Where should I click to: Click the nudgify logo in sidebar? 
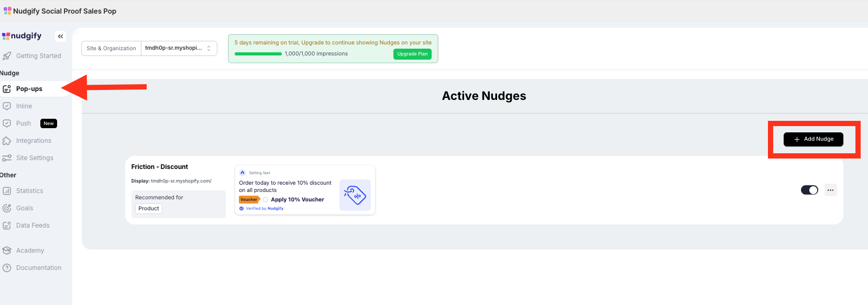(21, 36)
